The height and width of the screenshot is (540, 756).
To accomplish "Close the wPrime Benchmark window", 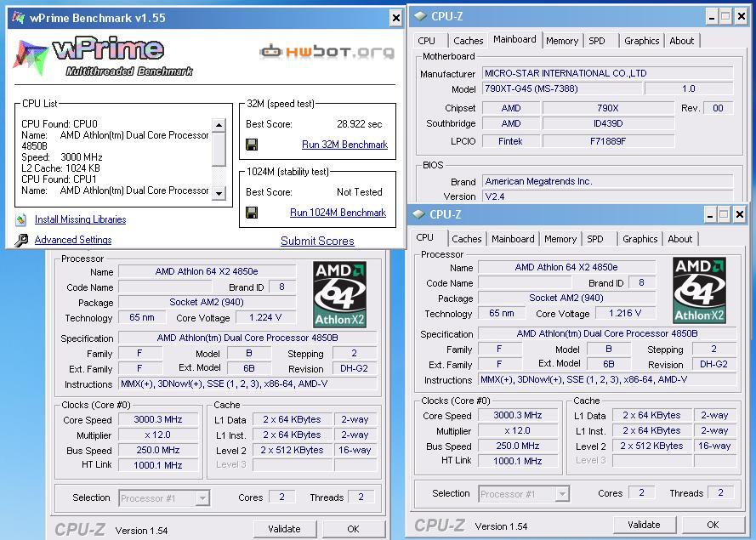I will pos(395,19).
